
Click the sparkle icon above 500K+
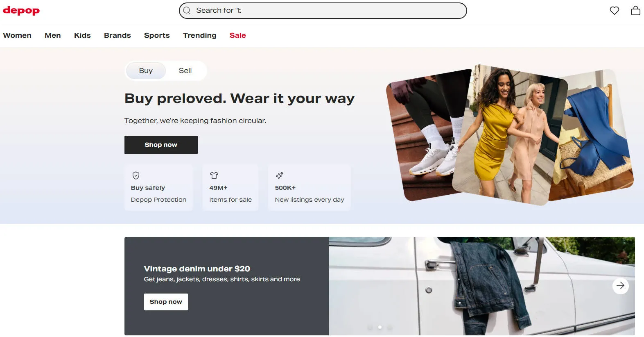tap(280, 175)
